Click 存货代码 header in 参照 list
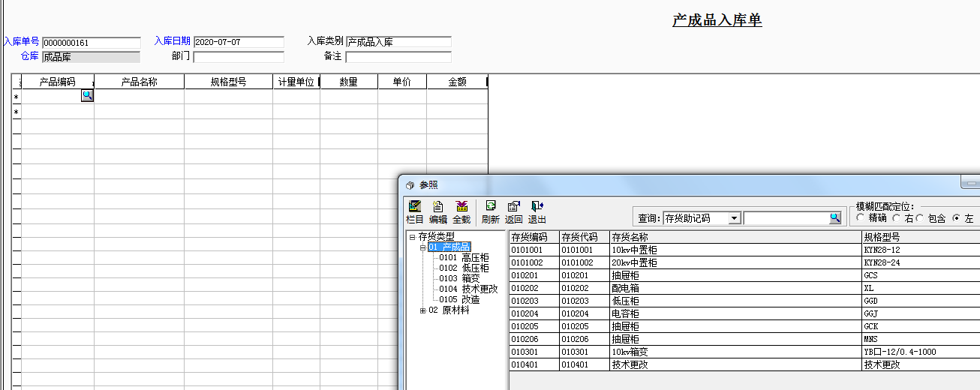 point(585,237)
